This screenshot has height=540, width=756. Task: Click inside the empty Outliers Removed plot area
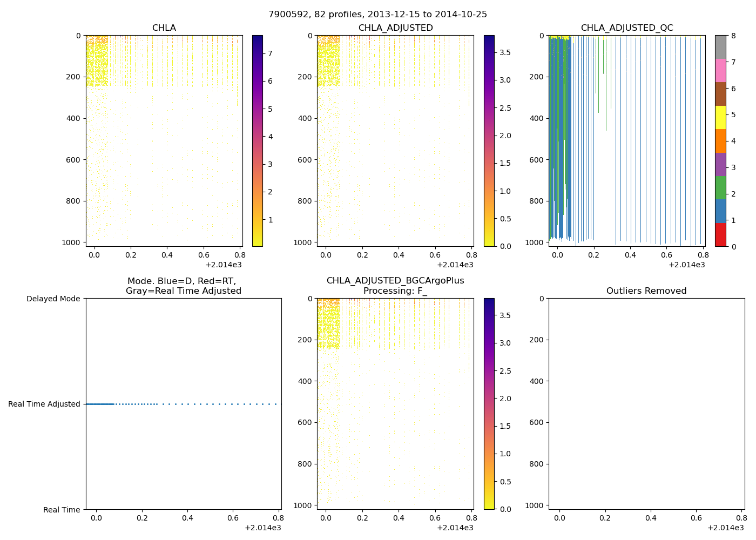(646, 404)
